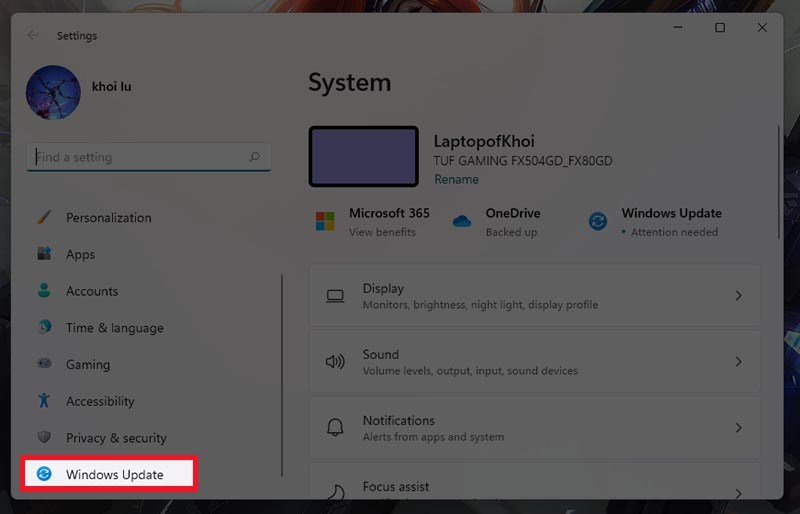The width and height of the screenshot is (800, 514).
Task: Open Display monitors and brightness row
Action: tap(535, 296)
